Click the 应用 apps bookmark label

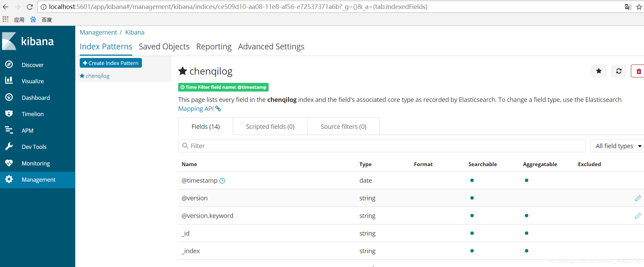pyautogui.click(x=19, y=20)
